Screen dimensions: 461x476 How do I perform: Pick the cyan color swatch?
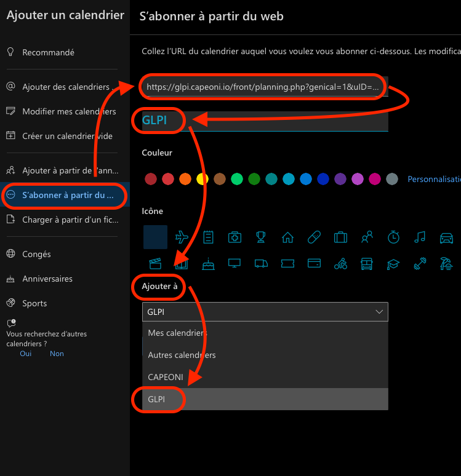(289, 179)
